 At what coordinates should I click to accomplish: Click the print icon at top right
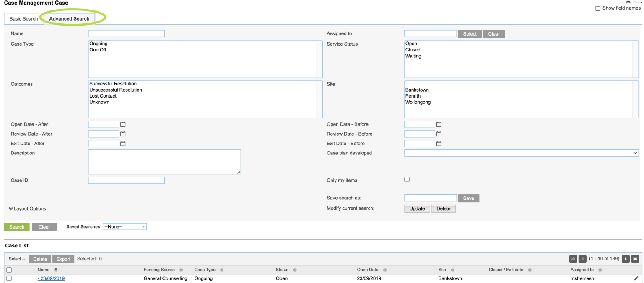click(x=628, y=3)
